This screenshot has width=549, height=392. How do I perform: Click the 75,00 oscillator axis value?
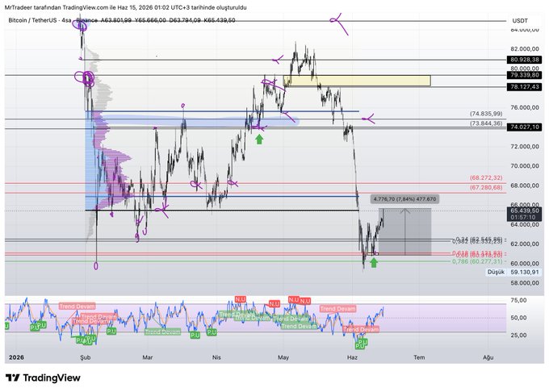(518, 300)
